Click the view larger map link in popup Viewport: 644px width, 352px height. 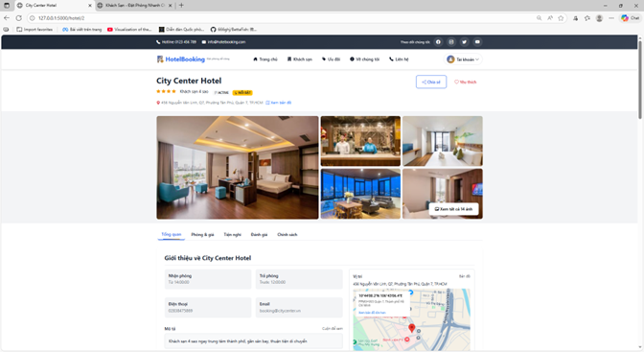(372, 313)
